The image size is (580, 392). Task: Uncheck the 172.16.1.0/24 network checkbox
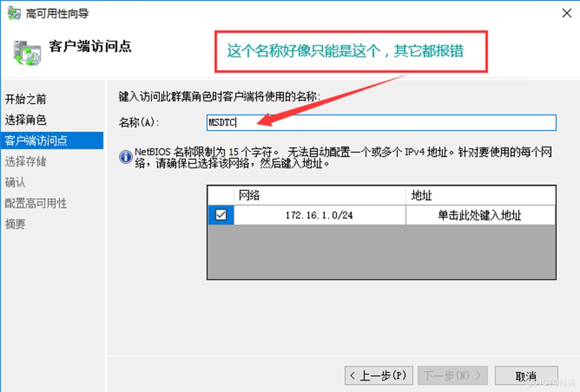pyautogui.click(x=220, y=215)
